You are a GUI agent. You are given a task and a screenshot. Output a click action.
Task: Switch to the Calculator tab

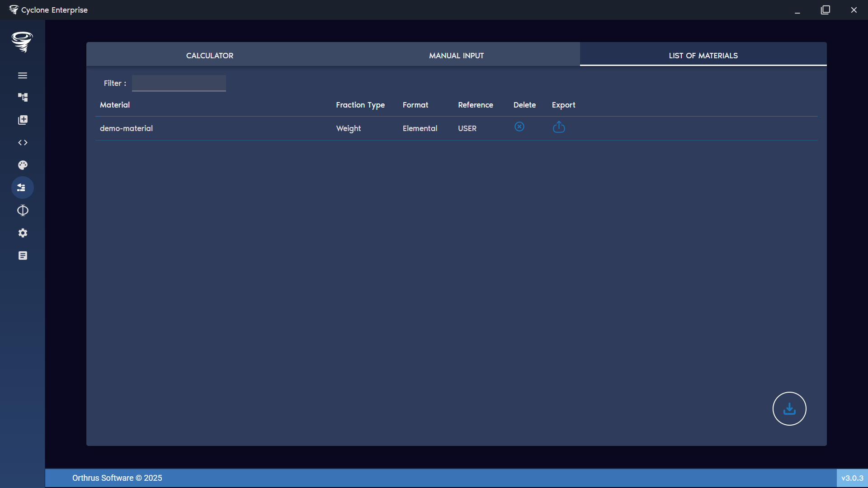pos(209,55)
